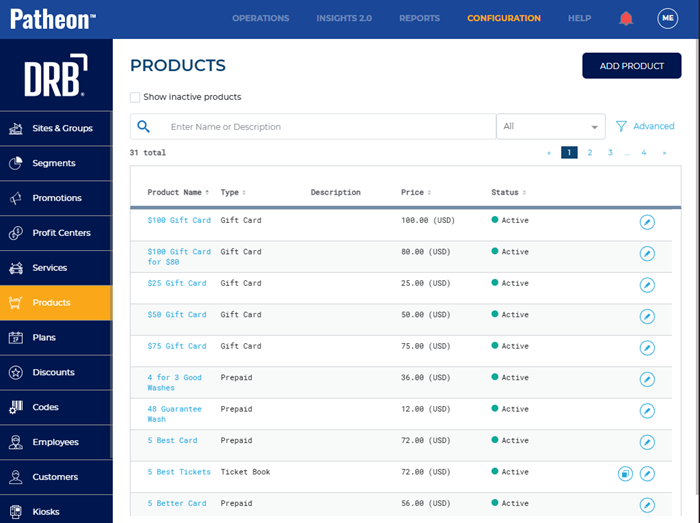Click the delete icon for 5 Best Tickets
Screen dimensions: 700x523
point(625,473)
